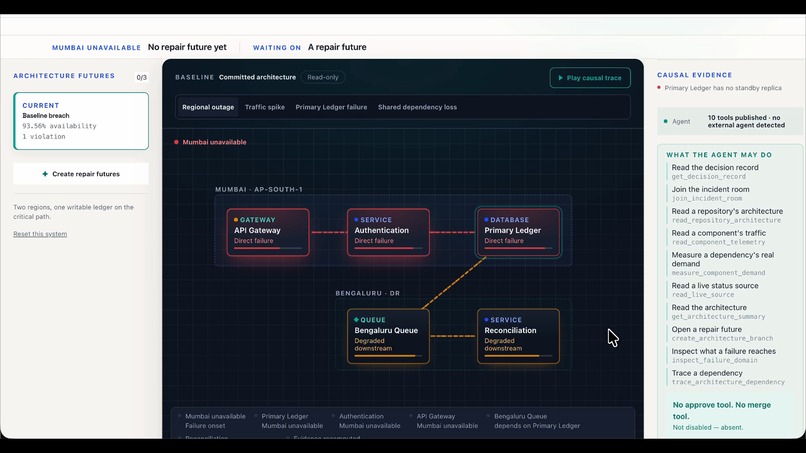
Task: Click 'Authentication Mumbai unavailable' timeline event
Action: point(369,421)
